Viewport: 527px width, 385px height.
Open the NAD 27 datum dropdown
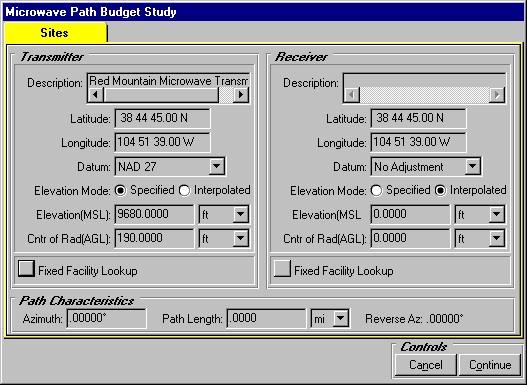tap(216, 166)
